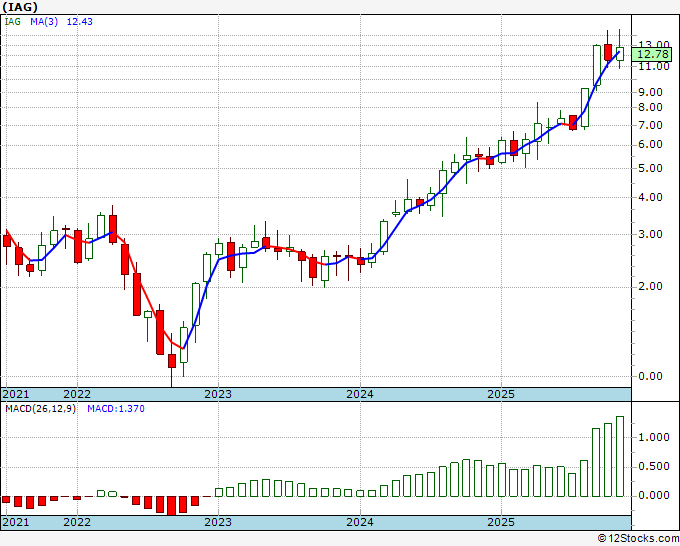Click 2021 on the price chart timeline

16,394
